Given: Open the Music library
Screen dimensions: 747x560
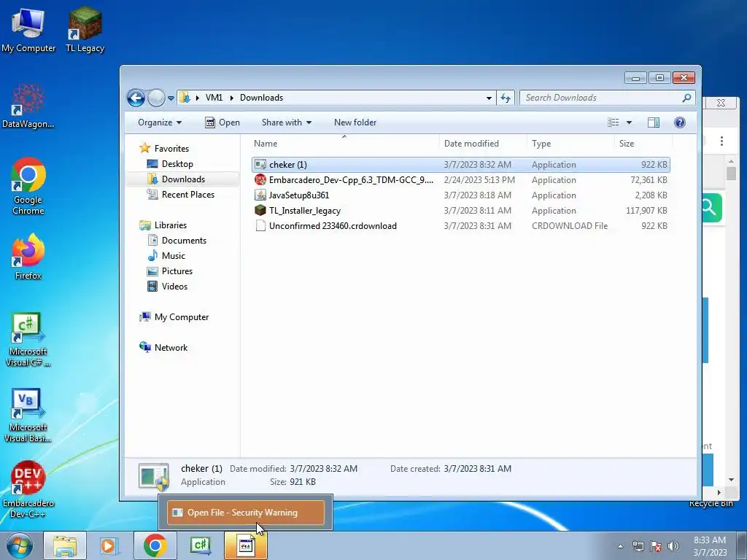Looking at the screenshot, I should [166, 256].
